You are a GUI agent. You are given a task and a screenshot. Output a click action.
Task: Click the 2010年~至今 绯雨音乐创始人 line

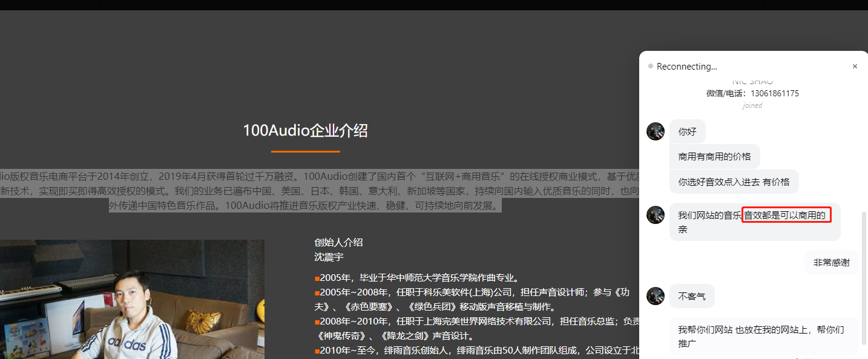(x=478, y=350)
